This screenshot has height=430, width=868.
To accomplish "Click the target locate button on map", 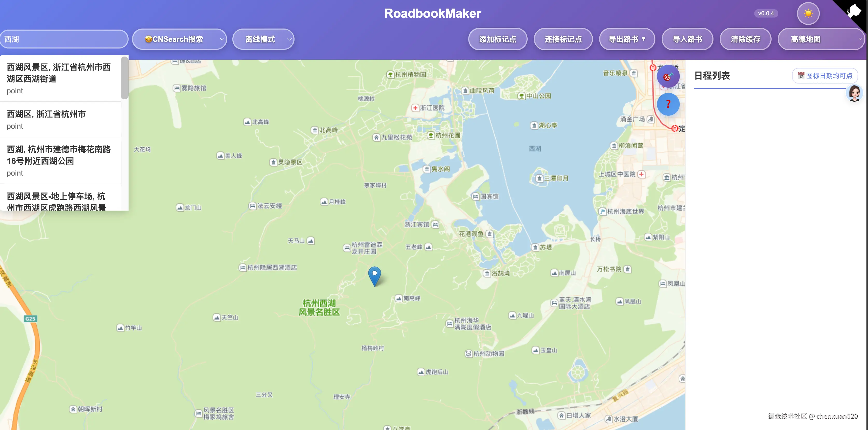I will coord(668,77).
